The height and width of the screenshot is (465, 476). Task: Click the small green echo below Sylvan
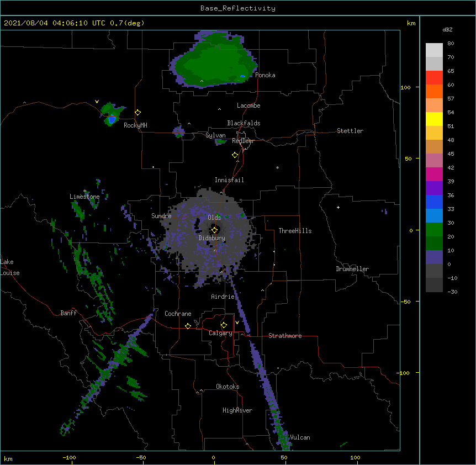point(221,141)
